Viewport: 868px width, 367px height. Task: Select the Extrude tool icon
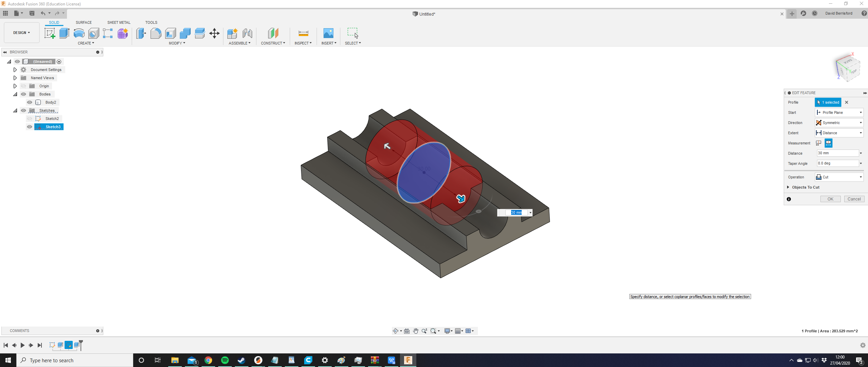[x=64, y=33]
